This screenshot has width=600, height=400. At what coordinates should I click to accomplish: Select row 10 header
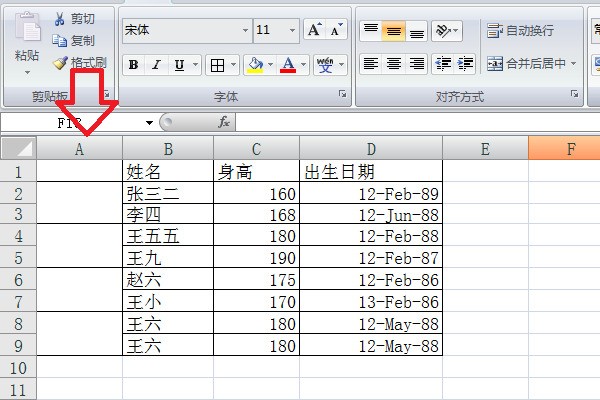[18, 367]
